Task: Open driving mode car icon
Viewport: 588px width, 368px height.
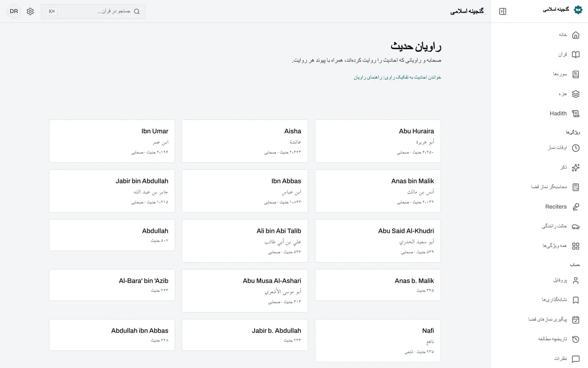Action: point(576,226)
